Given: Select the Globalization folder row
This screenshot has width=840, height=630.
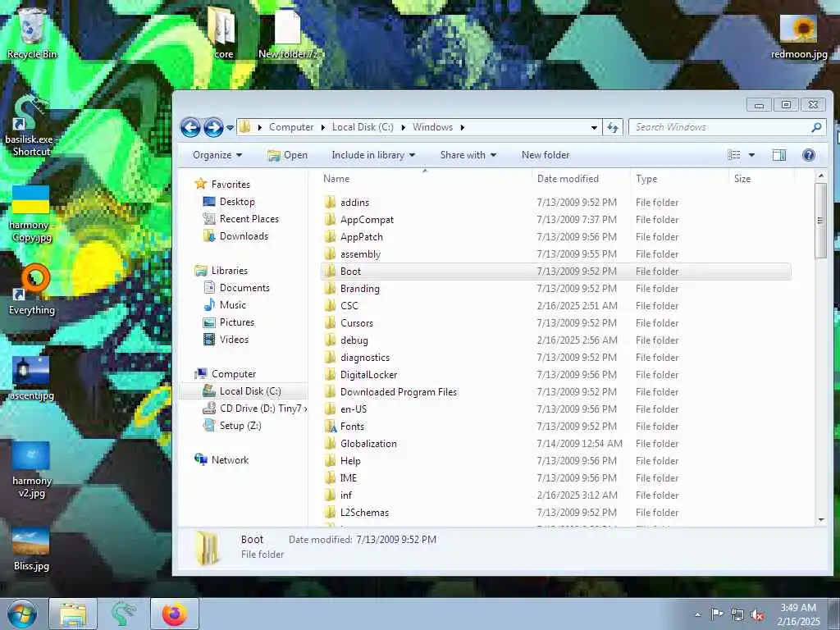Looking at the screenshot, I should 556,444.
